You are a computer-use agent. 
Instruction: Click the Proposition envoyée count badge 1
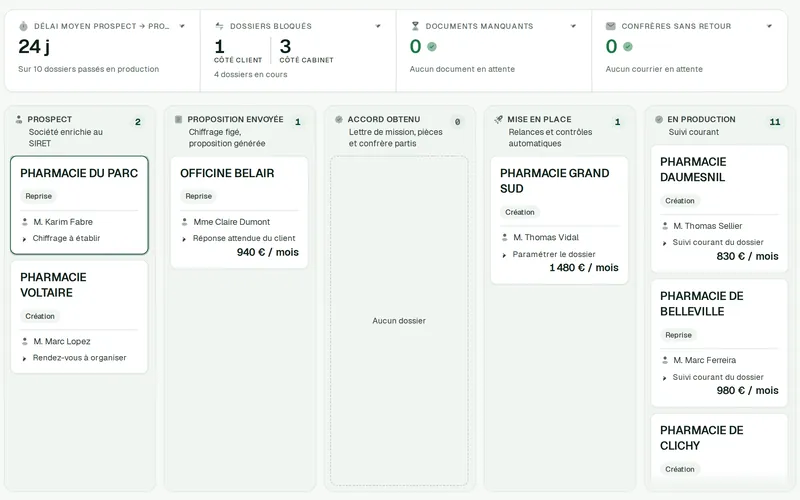(298, 122)
